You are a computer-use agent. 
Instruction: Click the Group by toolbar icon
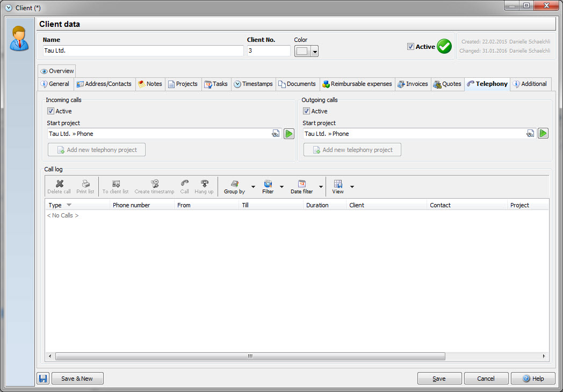(x=234, y=184)
